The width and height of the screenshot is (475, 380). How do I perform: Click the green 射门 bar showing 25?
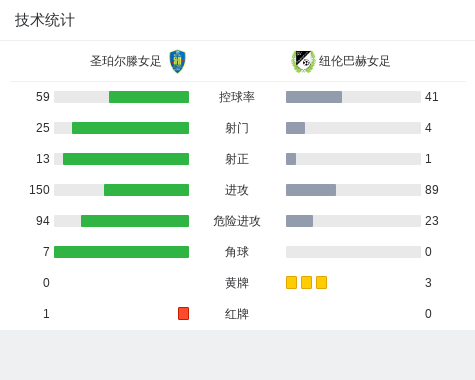pyautogui.click(x=130, y=128)
